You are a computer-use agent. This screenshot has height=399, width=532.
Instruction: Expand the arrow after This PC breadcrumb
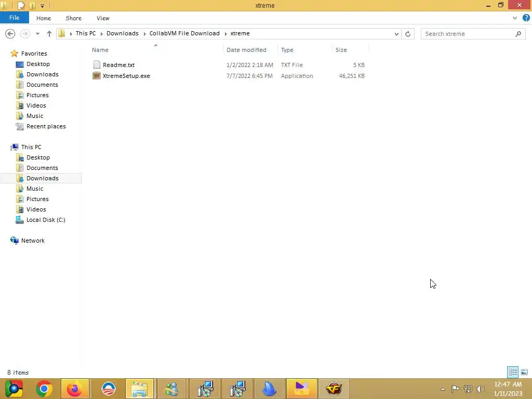pos(101,34)
